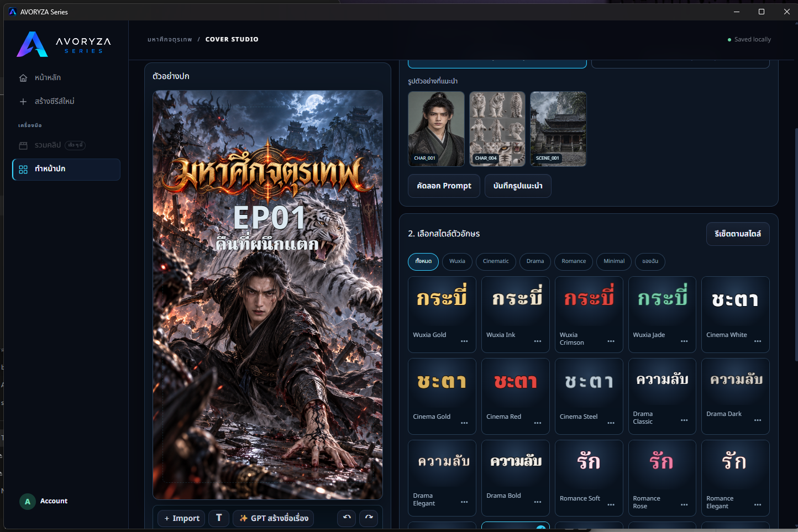Image resolution: width=798 pixels, height=532 pixels.
Task: Click the + Import button
Action: point(182,518)
